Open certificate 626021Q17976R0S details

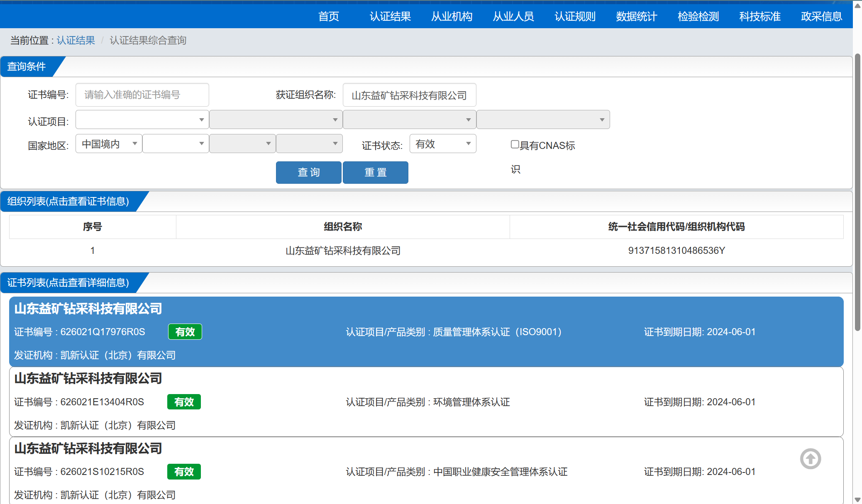(x=426, y=332)
